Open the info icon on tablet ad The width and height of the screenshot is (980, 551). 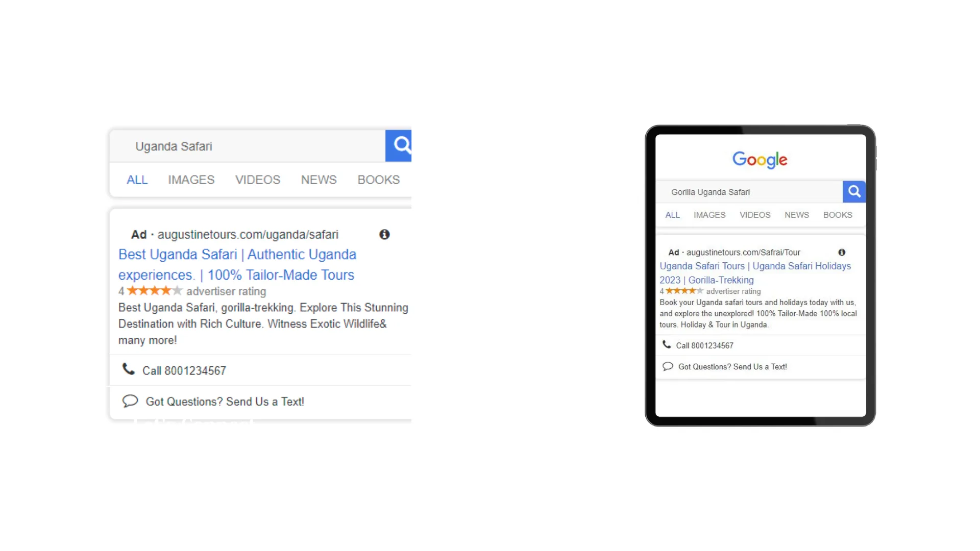[x=842, y=252]
